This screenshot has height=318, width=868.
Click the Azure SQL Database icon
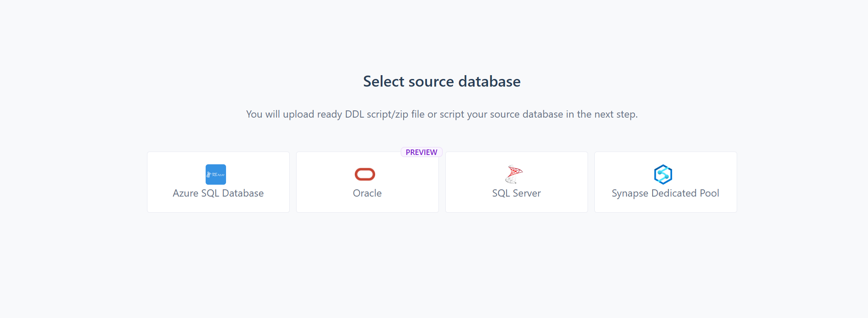coord(216,174)
